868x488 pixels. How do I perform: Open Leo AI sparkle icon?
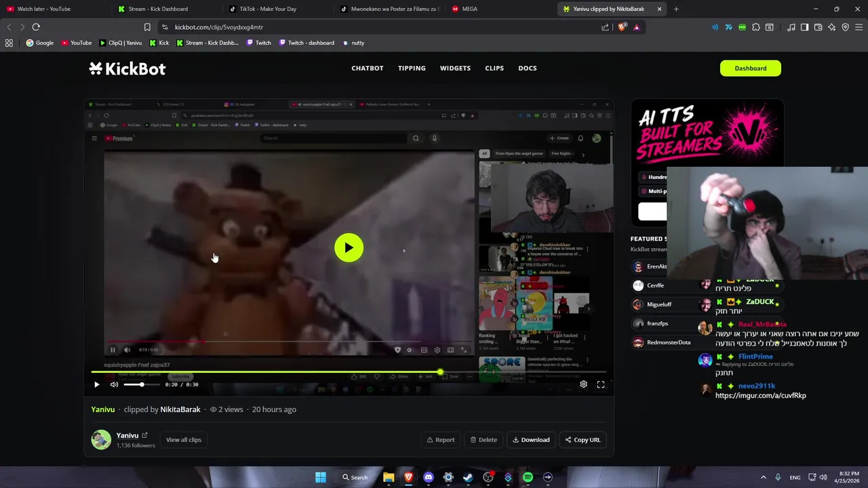pos(831,27)
